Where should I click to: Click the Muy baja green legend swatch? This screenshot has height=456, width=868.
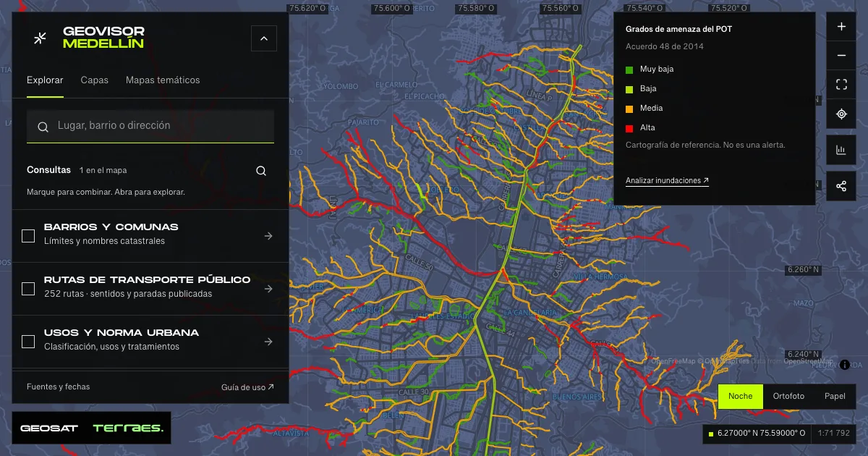click(x=629, y=69)
